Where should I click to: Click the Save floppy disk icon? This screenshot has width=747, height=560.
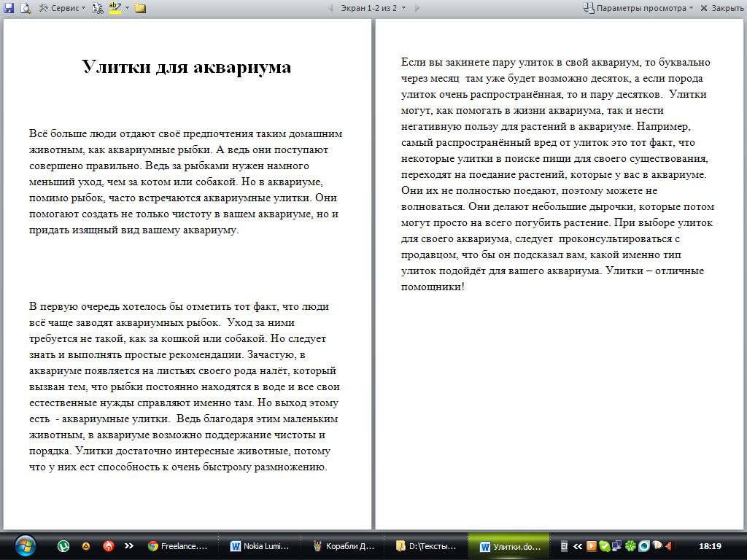click(9, 7)
